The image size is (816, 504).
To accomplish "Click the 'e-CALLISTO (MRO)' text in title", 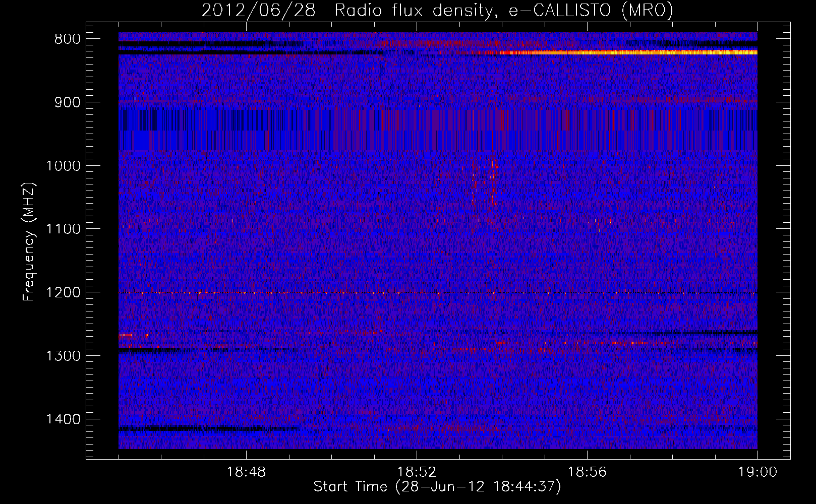I will tap(591, 10).
